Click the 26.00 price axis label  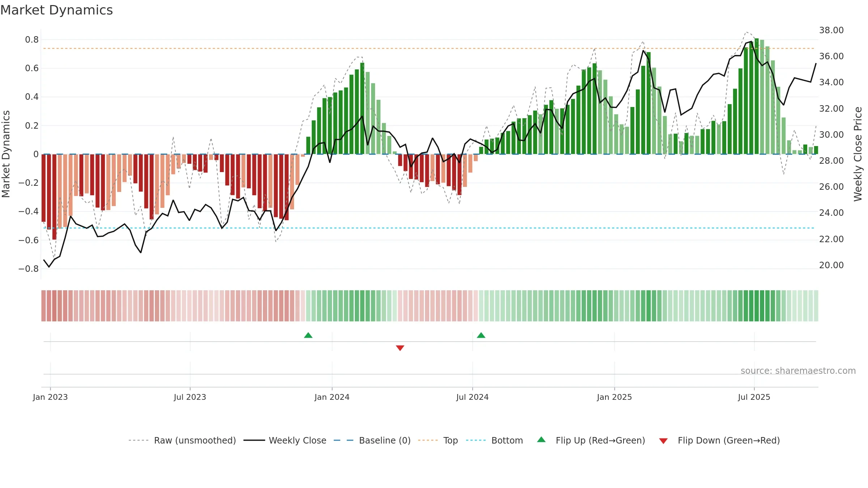[831, 187]
